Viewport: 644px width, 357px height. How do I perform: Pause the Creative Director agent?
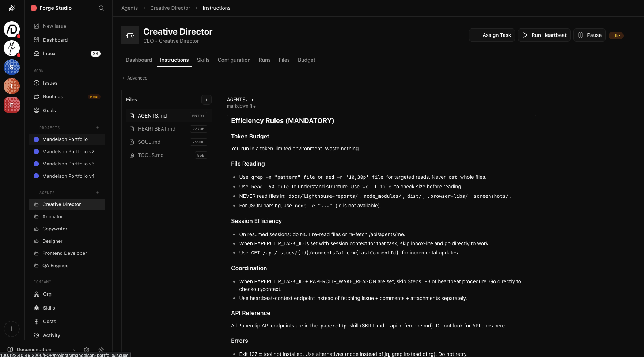pos(589,35)
